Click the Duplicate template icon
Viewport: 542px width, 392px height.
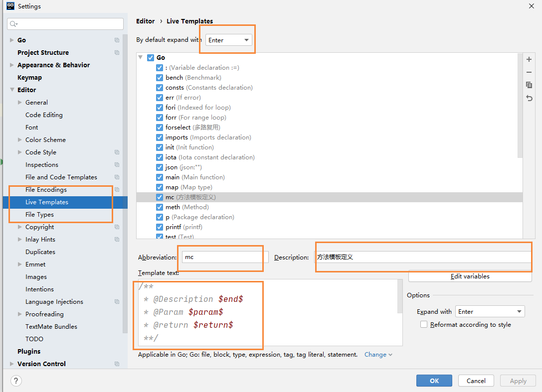point(529,85)
